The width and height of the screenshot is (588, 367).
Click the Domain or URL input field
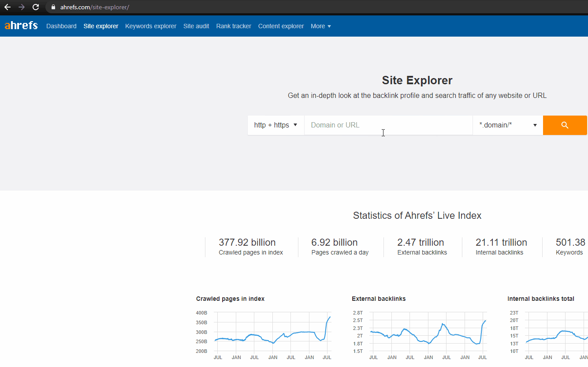[388, 125]
